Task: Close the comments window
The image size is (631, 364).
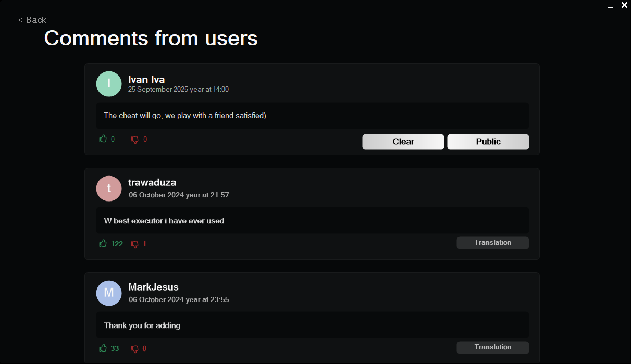Action: click(x=624, y=5)
